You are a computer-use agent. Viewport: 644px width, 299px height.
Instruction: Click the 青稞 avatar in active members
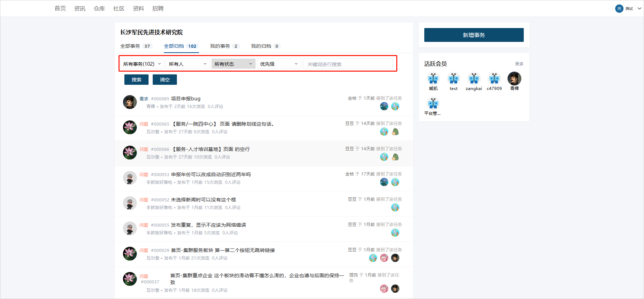(514, 79)
